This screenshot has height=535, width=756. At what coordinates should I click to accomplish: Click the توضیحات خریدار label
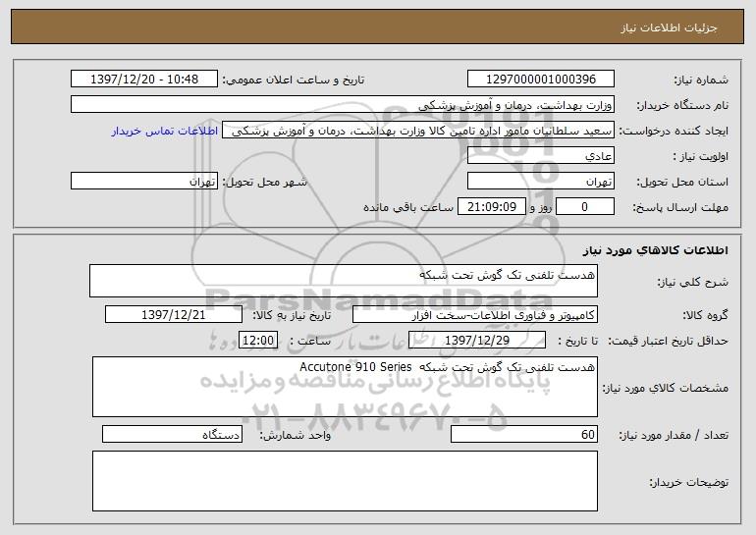coord(688,482)
